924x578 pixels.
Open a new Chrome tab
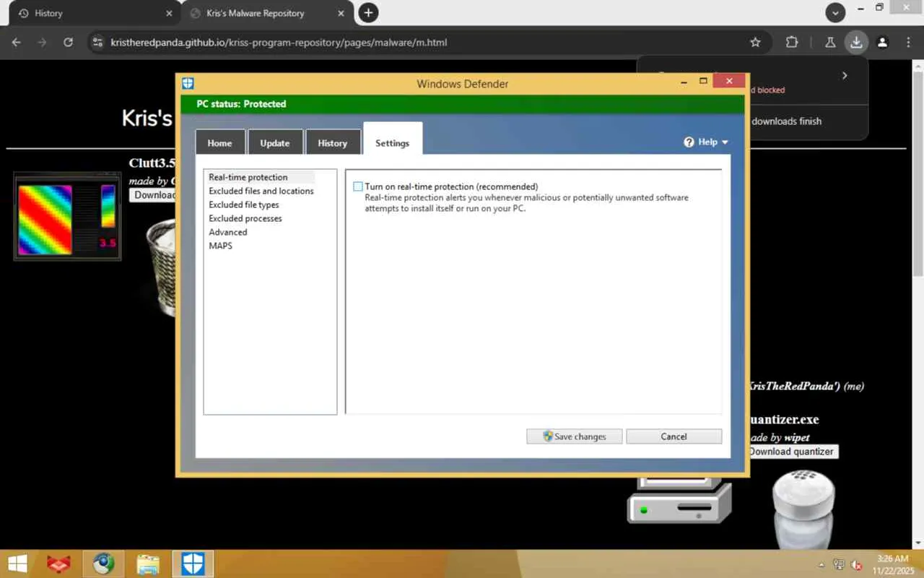pos(368,13)
